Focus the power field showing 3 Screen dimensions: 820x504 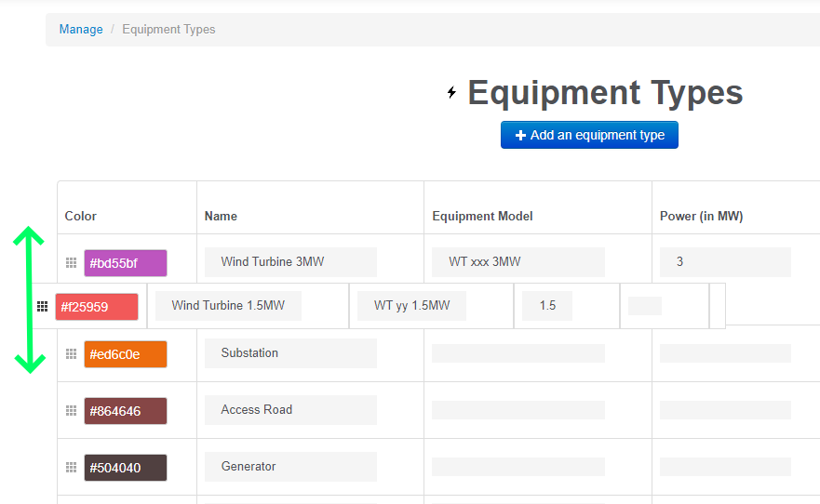pyautogui.click(x=724, y=262)
